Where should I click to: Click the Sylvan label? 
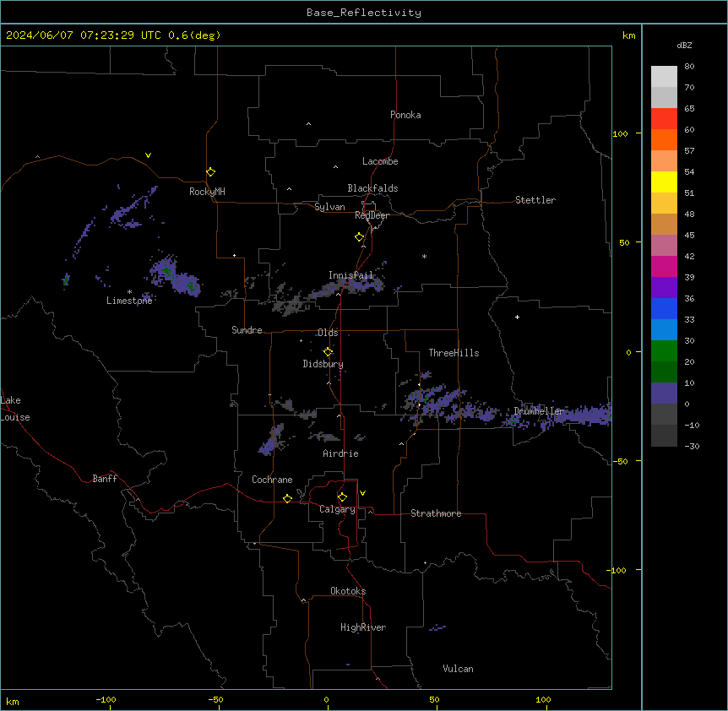(x=329, y=207)
